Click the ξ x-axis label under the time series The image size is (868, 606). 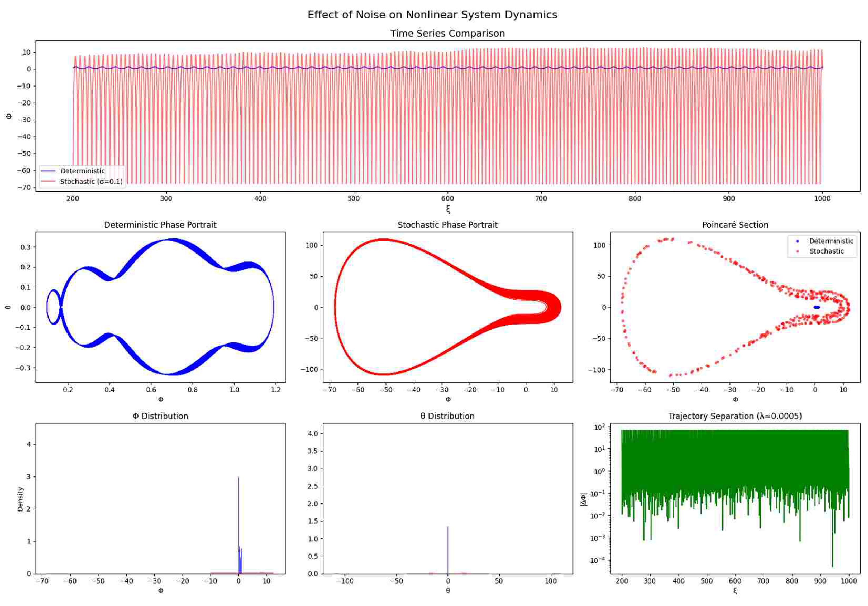click(448, 209)
